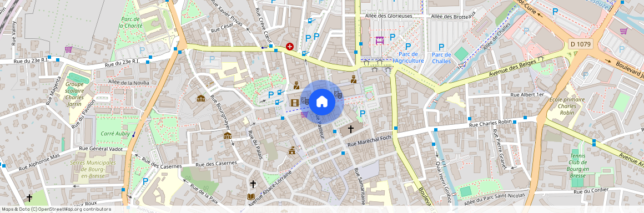644x213 pixels.
Task: Click the Rue Crève Cœur label
Action: [x=263, y=24]
